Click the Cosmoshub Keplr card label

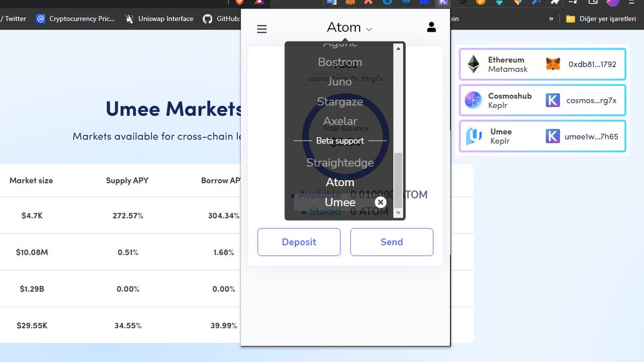510,100
